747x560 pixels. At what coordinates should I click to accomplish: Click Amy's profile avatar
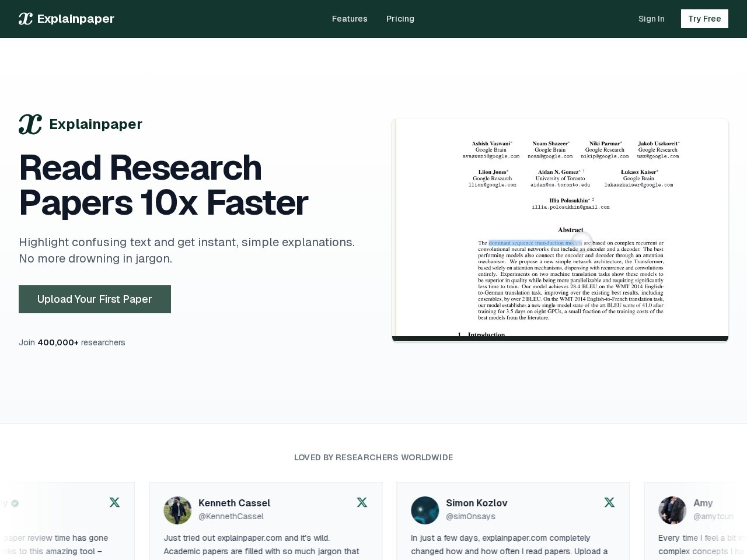(672, 510)
